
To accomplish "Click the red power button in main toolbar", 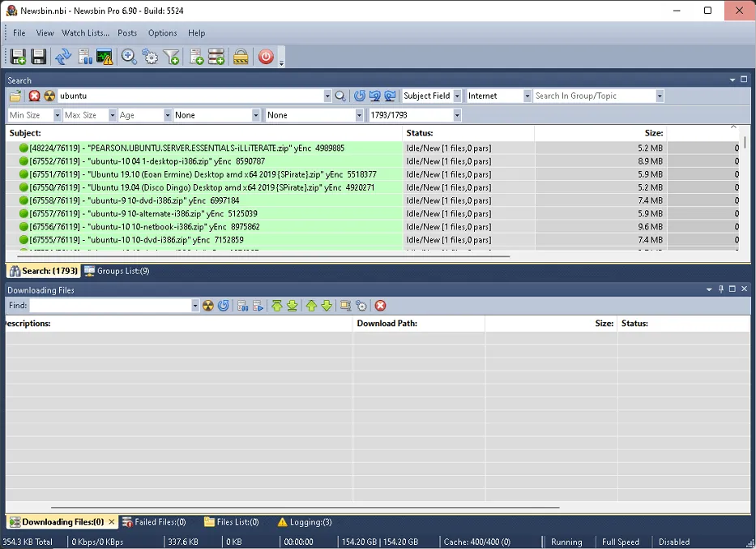I will pyautogui.click(x=266, y=57).
